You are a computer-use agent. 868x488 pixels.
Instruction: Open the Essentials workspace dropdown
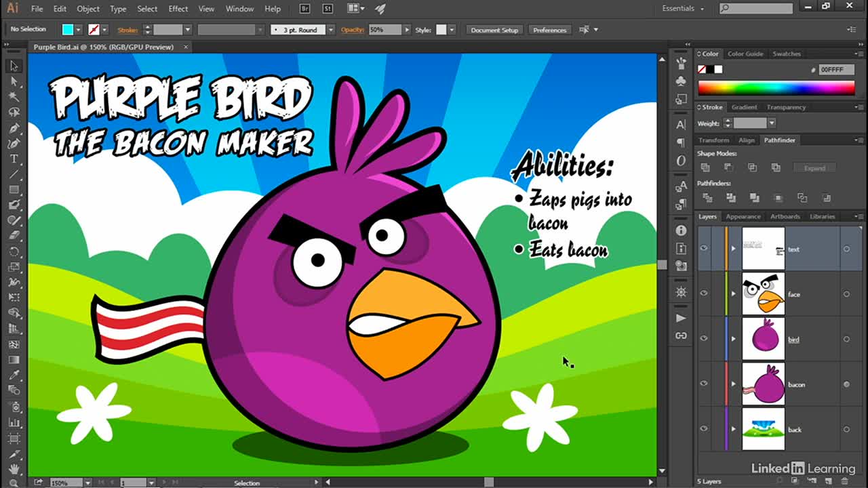point(683,8)
